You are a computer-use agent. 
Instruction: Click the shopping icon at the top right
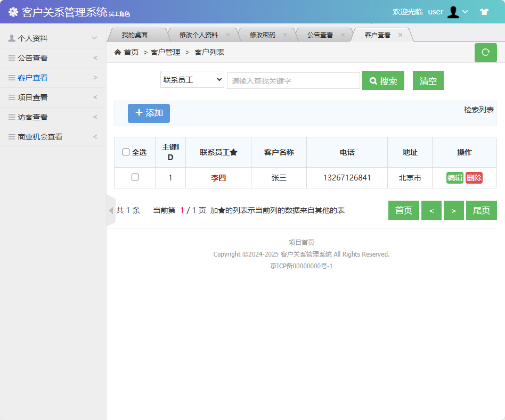(484, 11)
